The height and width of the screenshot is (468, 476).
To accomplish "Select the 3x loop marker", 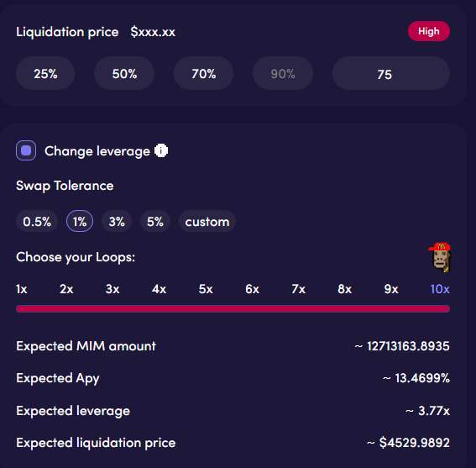I will (112, 289).
